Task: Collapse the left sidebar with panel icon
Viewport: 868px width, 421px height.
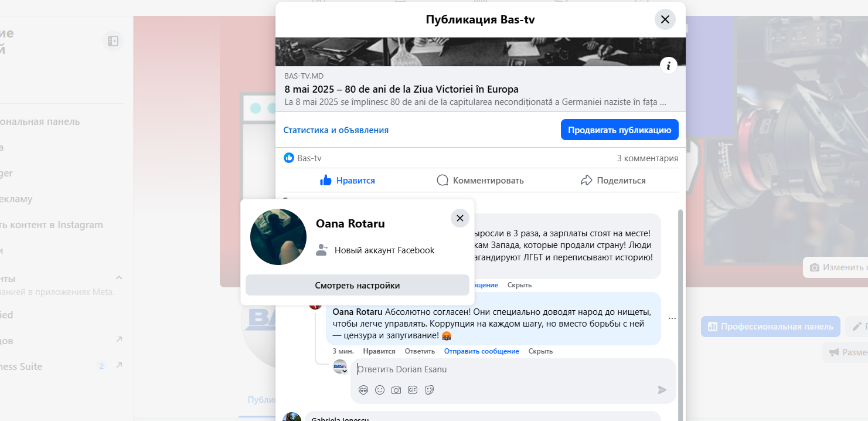Action: pos(113,41)
